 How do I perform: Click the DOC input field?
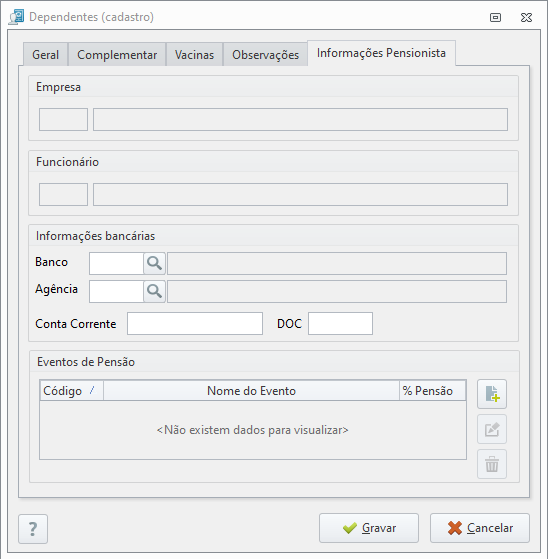pyautogui.click(x=340, y=323)
